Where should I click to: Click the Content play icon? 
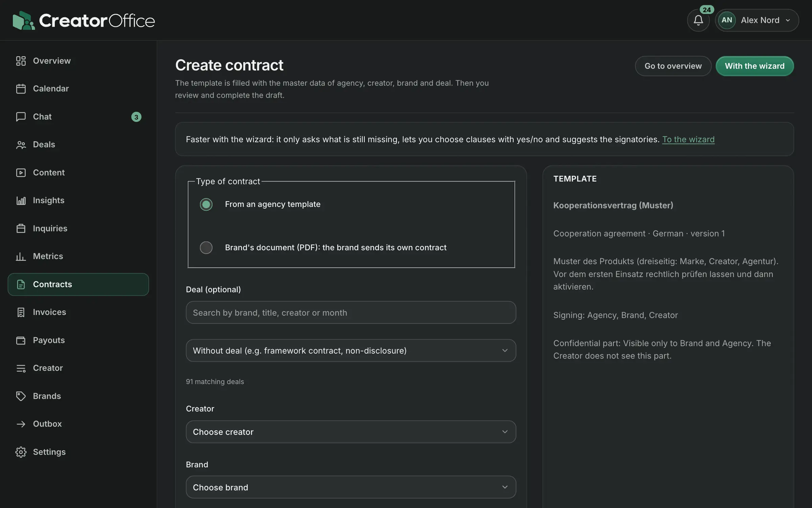click(21, 173)
